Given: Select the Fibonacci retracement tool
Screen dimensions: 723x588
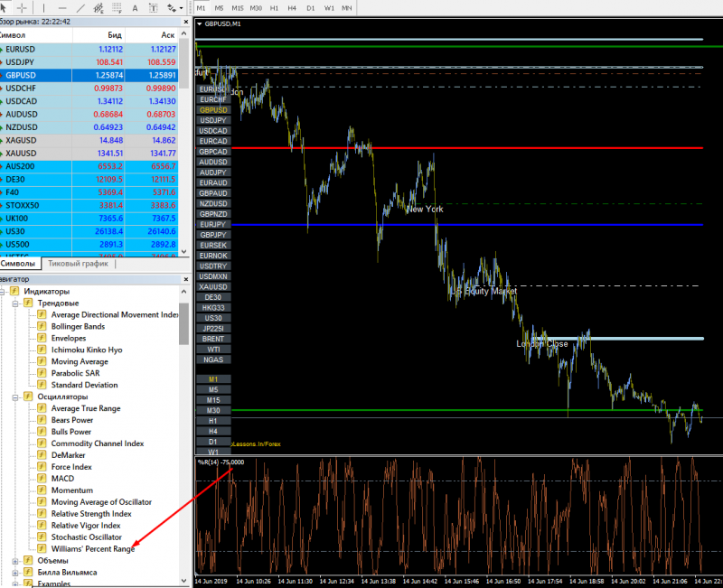Looking at the screenshot, I should 117,8.
